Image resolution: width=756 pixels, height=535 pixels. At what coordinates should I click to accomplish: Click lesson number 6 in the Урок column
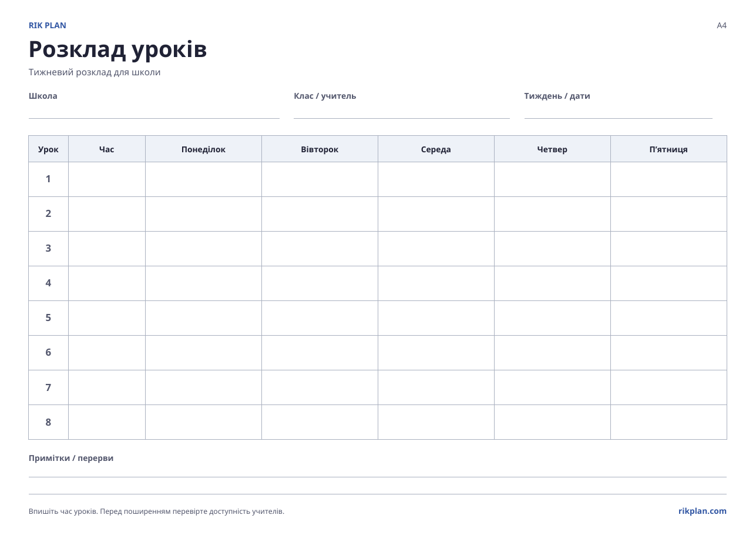point(48,353)
